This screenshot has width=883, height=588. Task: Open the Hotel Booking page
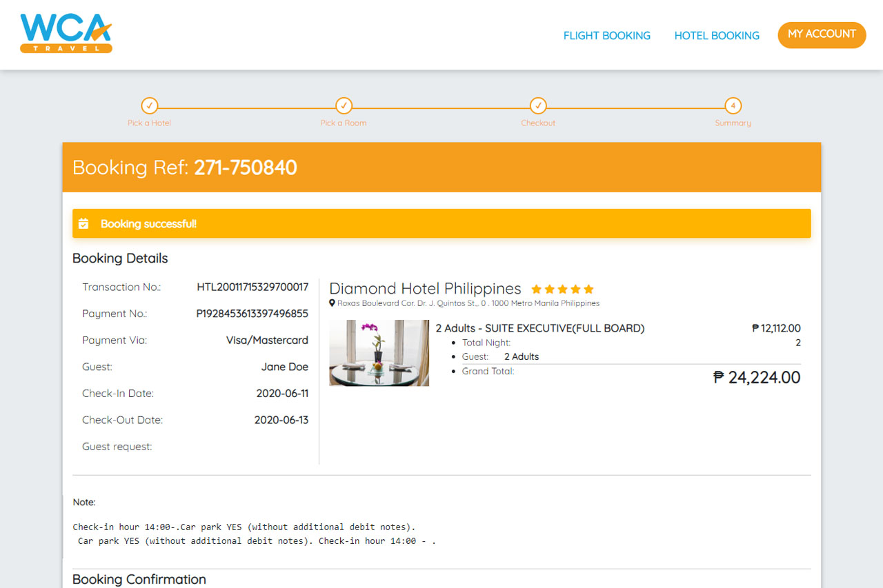click(717, 36)
